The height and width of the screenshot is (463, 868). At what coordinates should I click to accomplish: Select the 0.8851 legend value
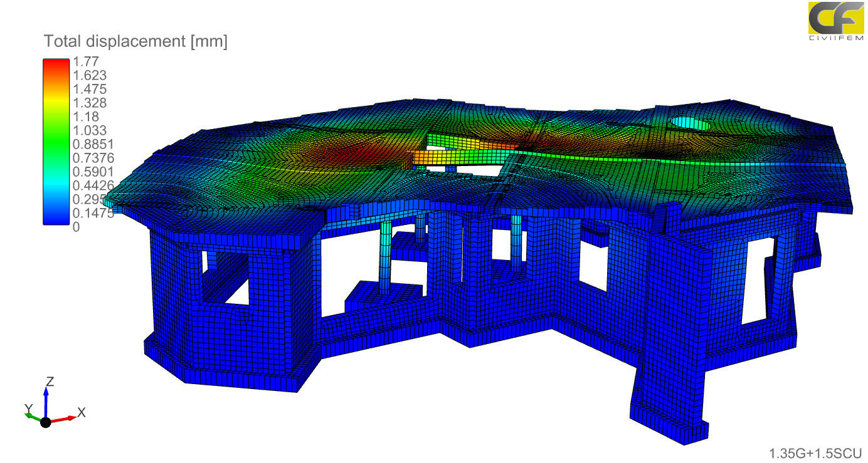click(90, 144)
